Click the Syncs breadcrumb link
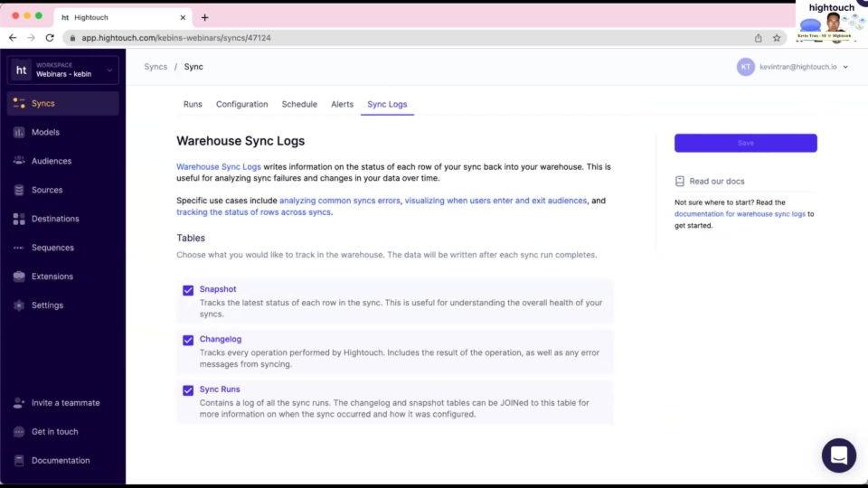The image size is (868, 488). pos(156,66)
